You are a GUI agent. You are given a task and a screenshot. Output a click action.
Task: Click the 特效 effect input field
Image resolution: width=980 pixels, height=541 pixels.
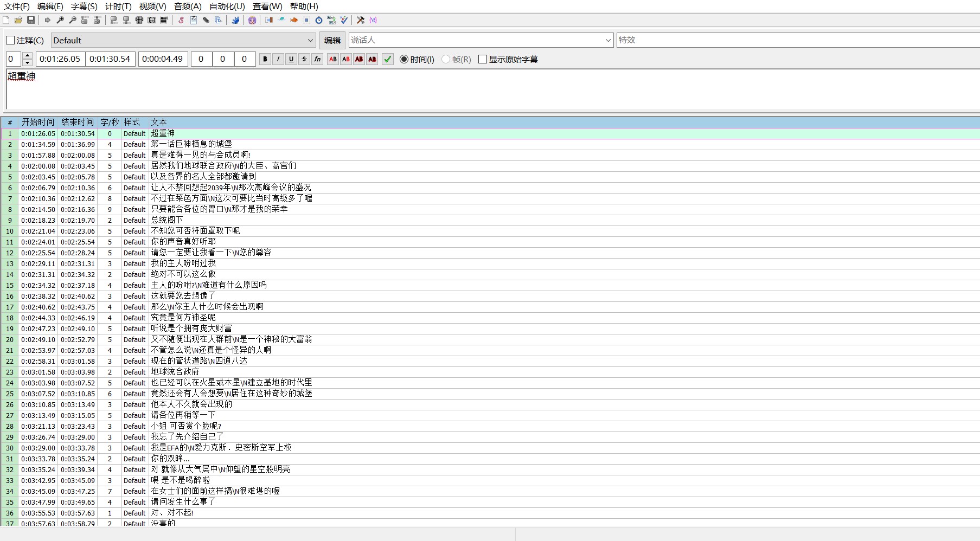coord(798,40)
